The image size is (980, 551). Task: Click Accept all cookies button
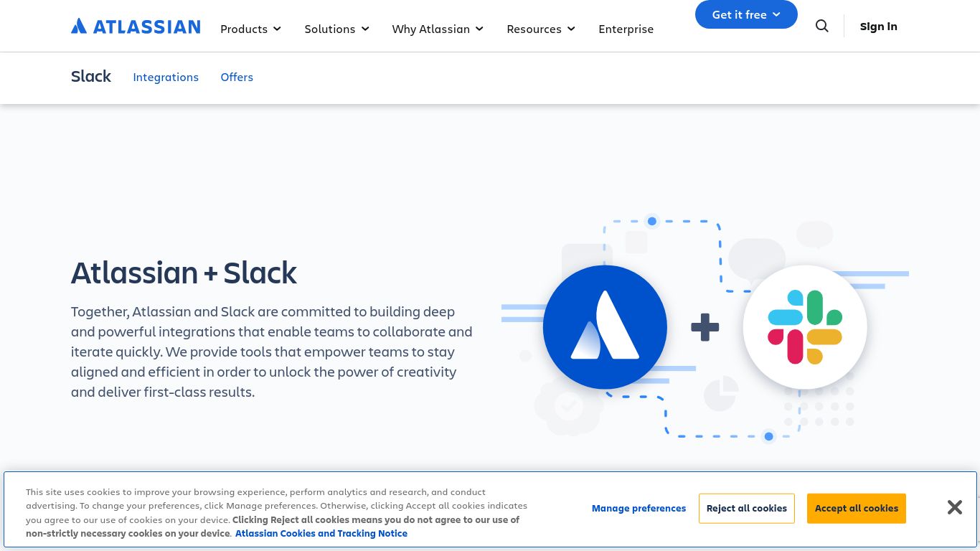(857, 508)
